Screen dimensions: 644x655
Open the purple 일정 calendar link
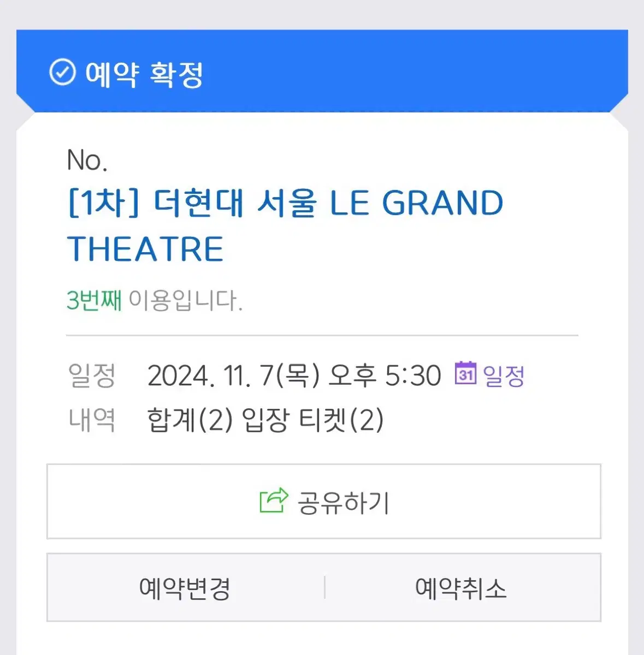pyautogui.click(x=504, y=376)
